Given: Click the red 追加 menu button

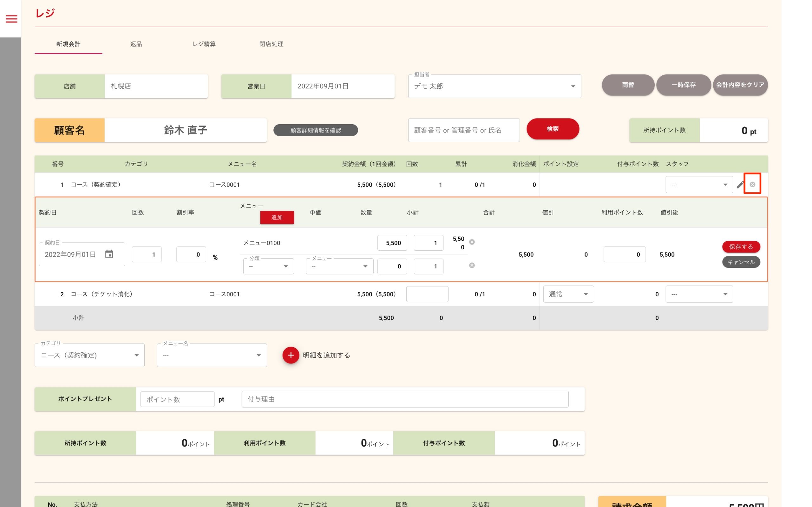Looking at the screenshot, I should coord(277,217).
